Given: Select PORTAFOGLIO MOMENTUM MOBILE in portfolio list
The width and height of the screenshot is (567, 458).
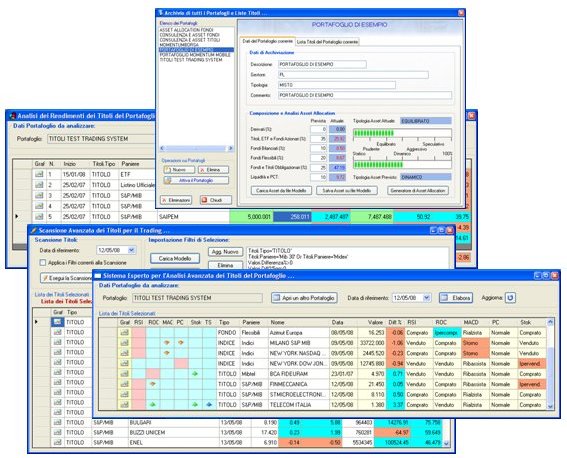Looking at the screenshot, I should [x=195, y=55].
